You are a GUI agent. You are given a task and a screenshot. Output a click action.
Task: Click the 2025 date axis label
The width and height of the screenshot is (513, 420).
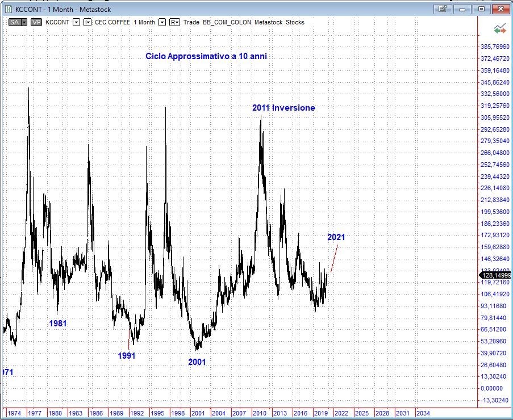[x=361, y=413]
